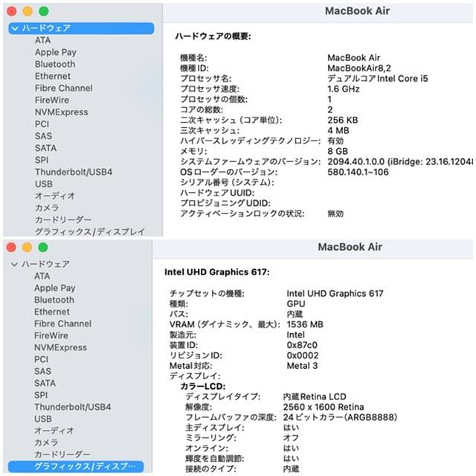Select Bluetooth in the bottom window sidebar
Screen dimensions: 476x476
pyautogui.click(x=54, y=300)
